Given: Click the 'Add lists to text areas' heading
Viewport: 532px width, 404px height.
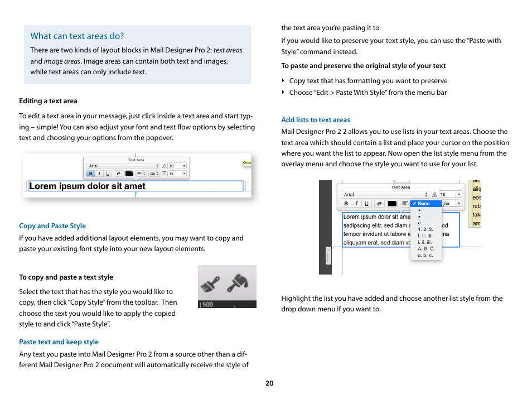Looking at the screenshot, I should 316,120.
